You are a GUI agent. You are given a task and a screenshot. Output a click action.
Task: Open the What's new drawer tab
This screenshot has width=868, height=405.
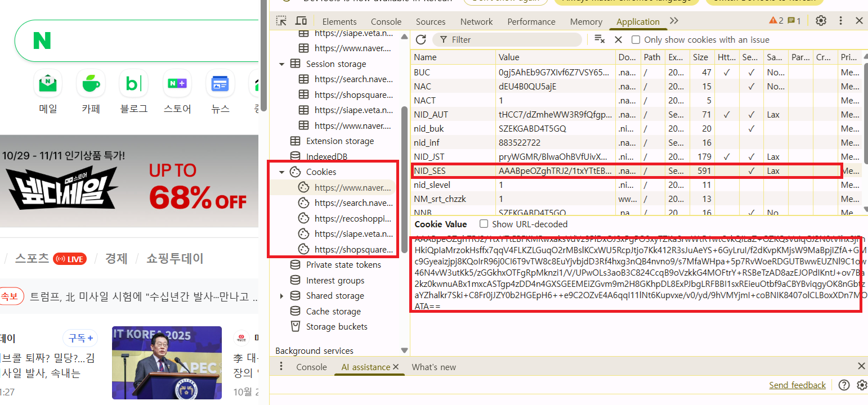click(434, 367)
